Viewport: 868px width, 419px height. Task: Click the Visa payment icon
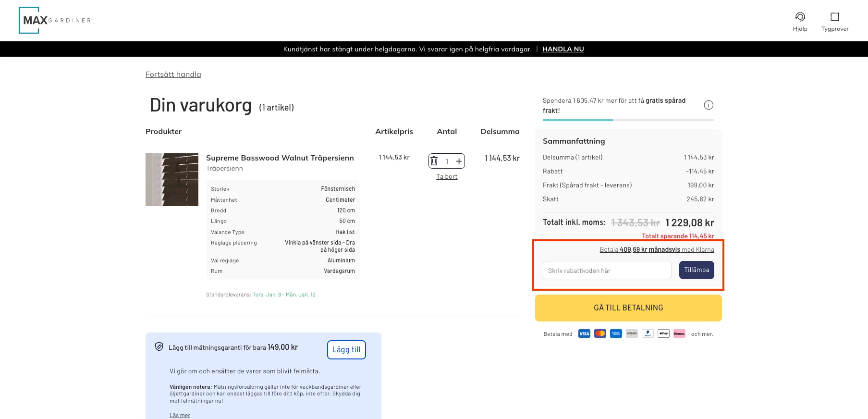tap(584, 333)
